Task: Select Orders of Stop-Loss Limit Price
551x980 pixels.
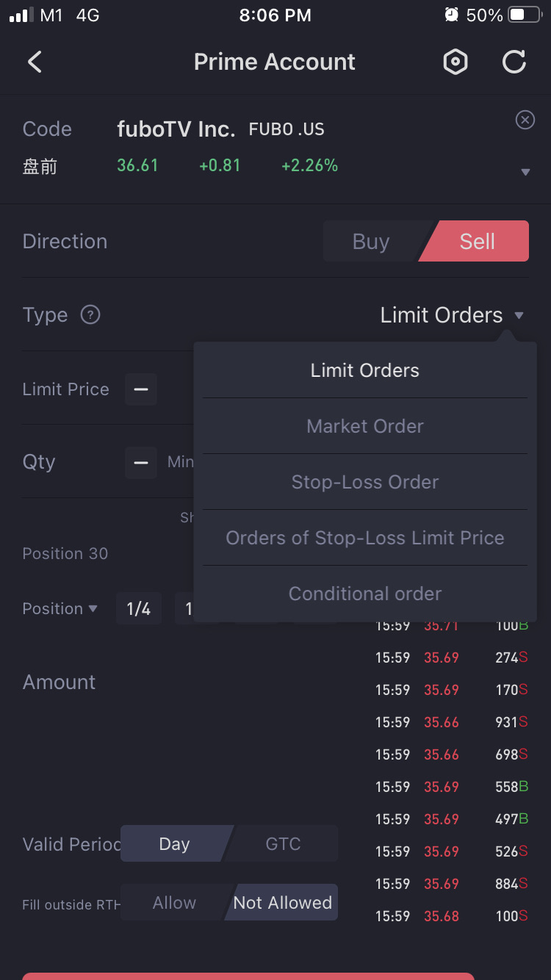Action: pos(365,538)
